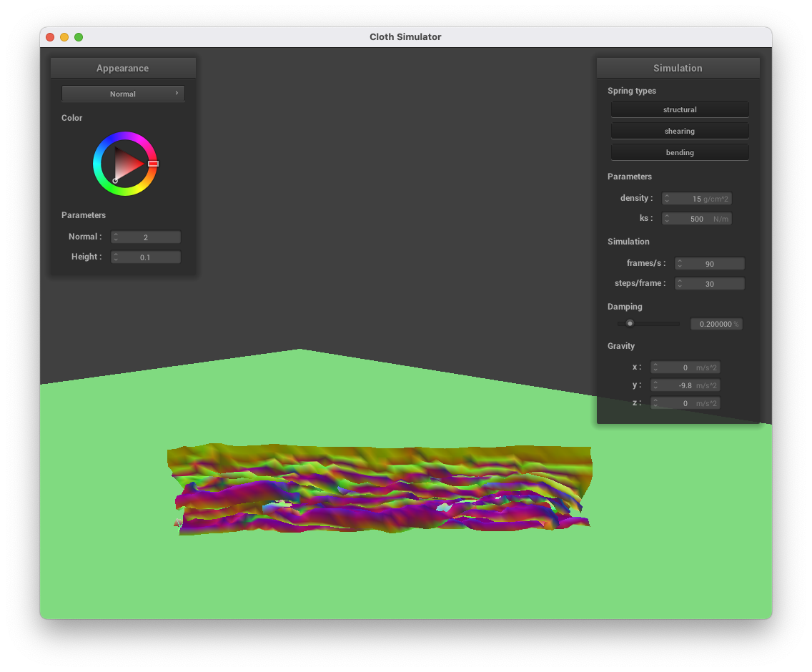
Task: Click the 'Gravity' label
Action: (x=621, y=346)
